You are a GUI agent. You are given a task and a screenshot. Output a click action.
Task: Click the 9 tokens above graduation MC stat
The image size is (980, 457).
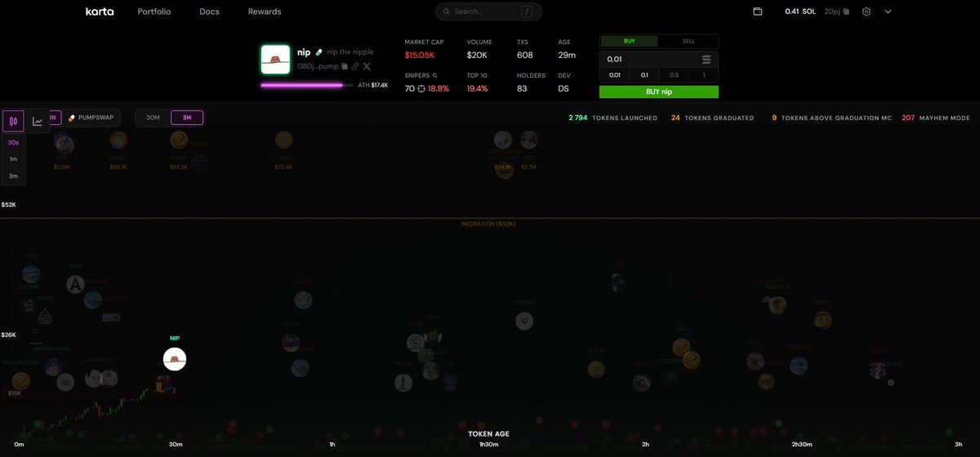point(831,118)
